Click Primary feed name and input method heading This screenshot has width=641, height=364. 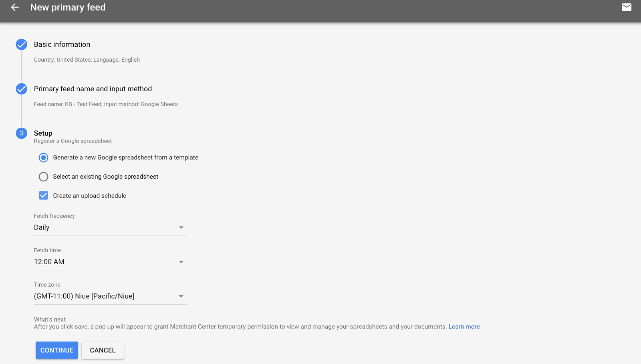[93, 89]
